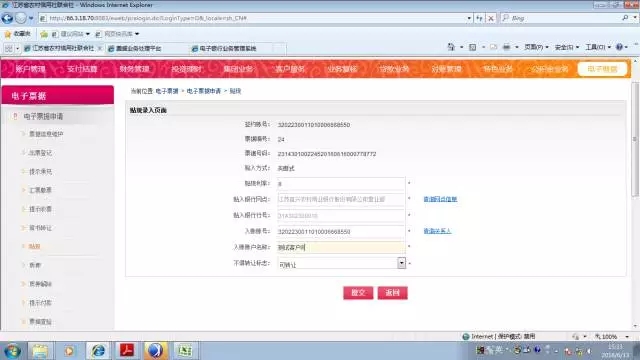640x360 pixels.
Task: Click the 电子票据申请 breadcrumb link
Action: click(204, 91)
